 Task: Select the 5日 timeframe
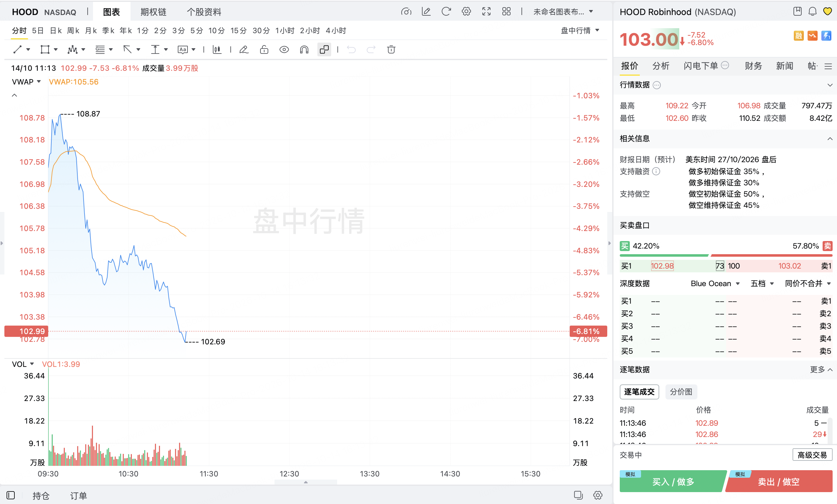[x=38, y=31]
